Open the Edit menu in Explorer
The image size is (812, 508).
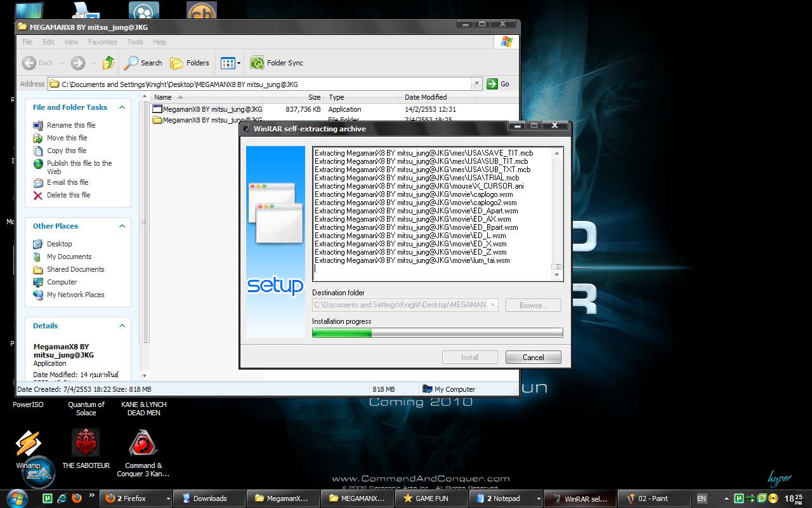(49, 42)
